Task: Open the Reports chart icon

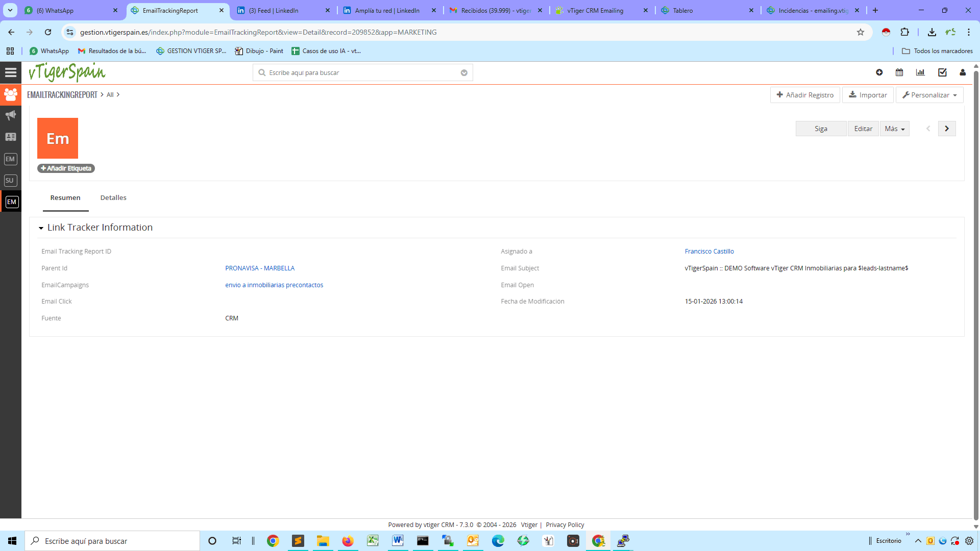Action: pos(920,72)
